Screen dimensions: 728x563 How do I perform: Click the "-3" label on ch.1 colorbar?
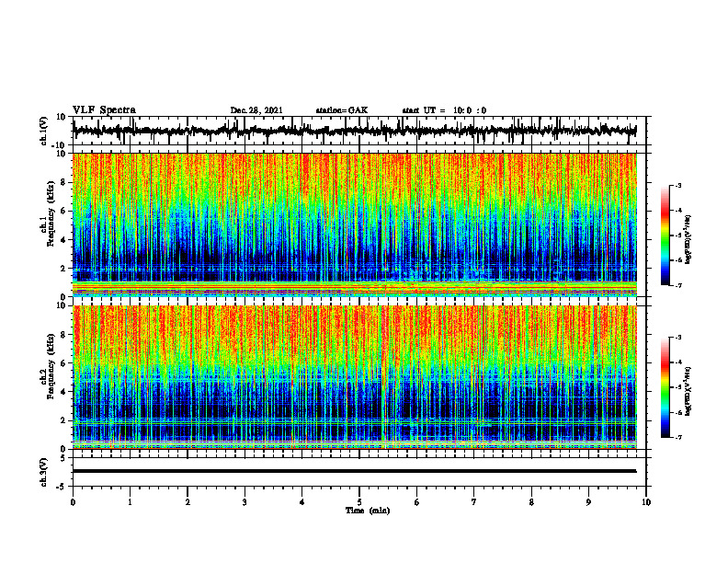pos(677,185)
